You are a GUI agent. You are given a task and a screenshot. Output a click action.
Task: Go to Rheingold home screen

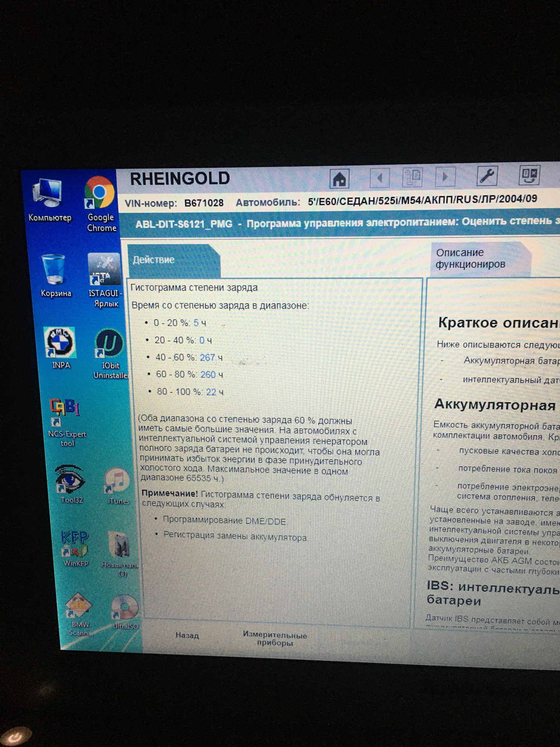[339, 179]
